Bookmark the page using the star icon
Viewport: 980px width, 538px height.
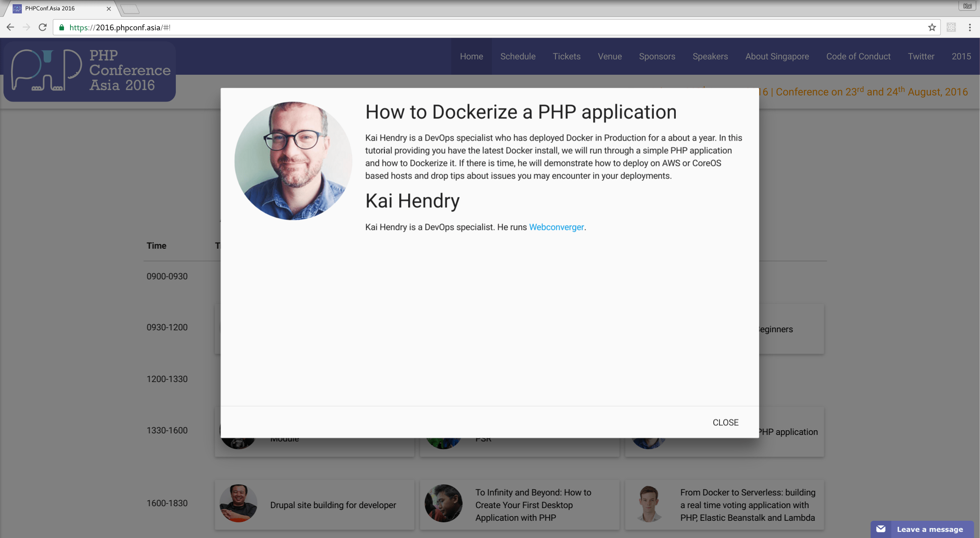click(x=932, y=27)
